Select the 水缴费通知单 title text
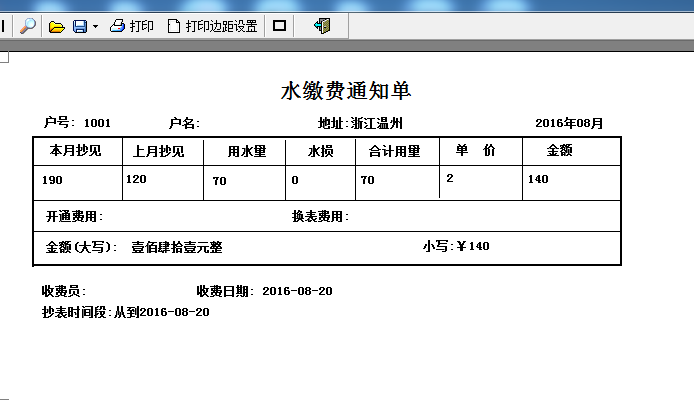Viewport: 694px width, 400px height. (346, 91)
